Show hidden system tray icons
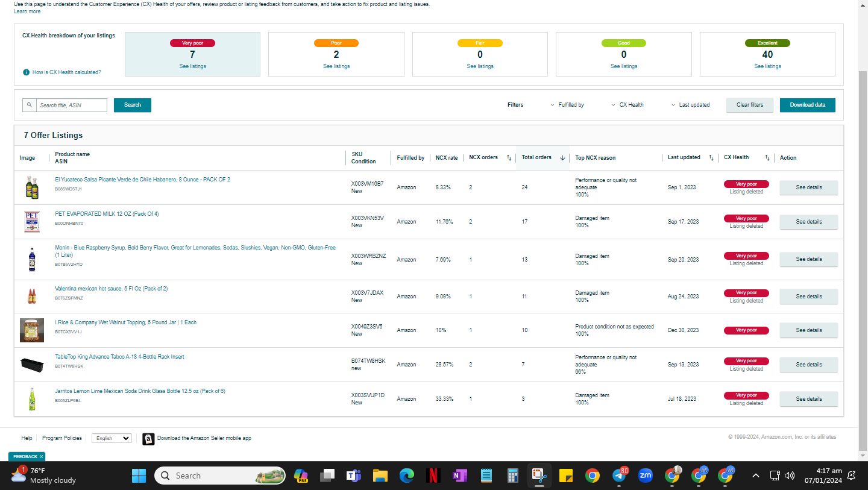Screen dimensions: 868x490 [756, 476]
